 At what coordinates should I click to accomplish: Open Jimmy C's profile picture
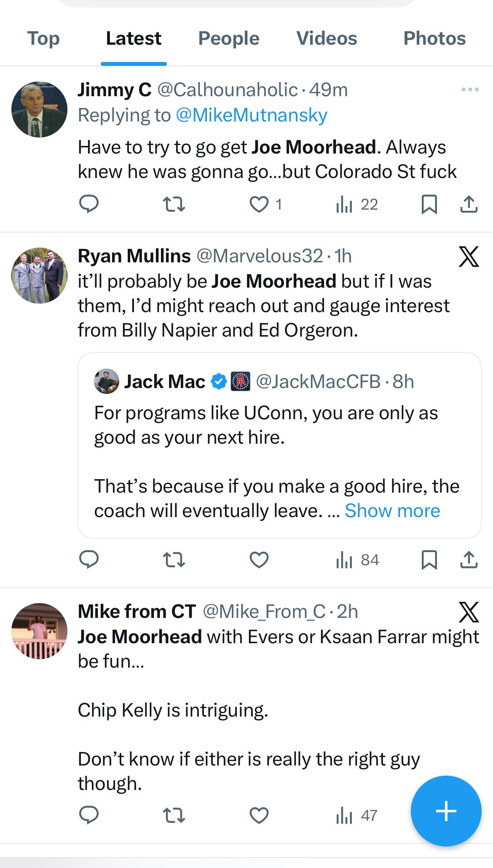[x=39, y=109]
